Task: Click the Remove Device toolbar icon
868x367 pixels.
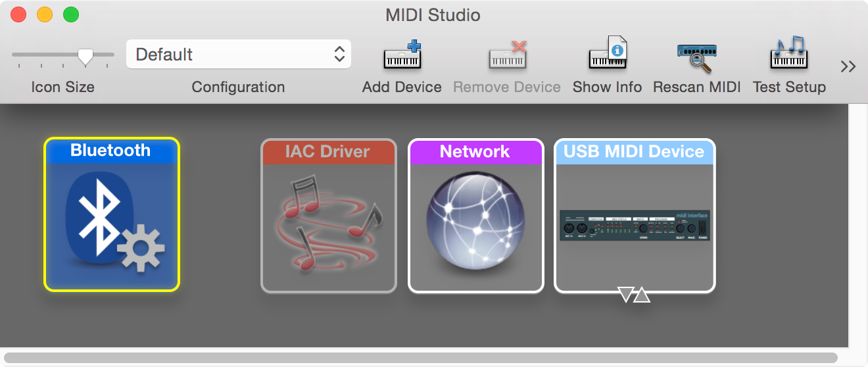Action: [508, 55]
